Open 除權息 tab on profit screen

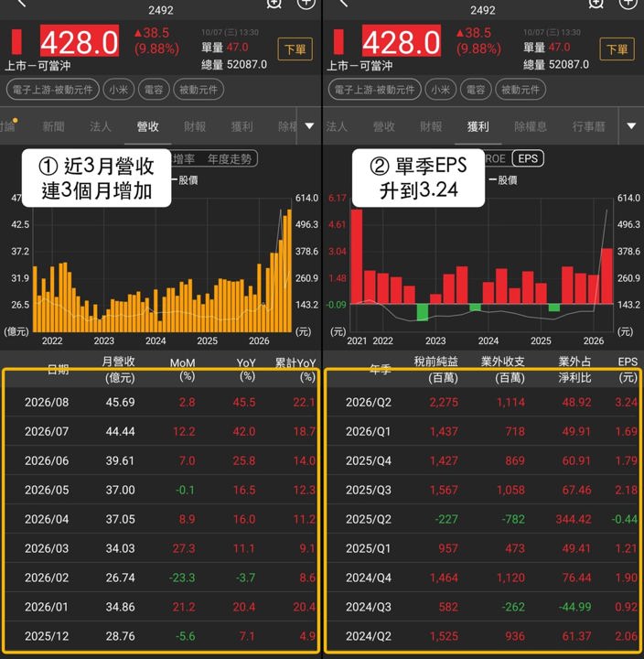[x=531, y=126]
